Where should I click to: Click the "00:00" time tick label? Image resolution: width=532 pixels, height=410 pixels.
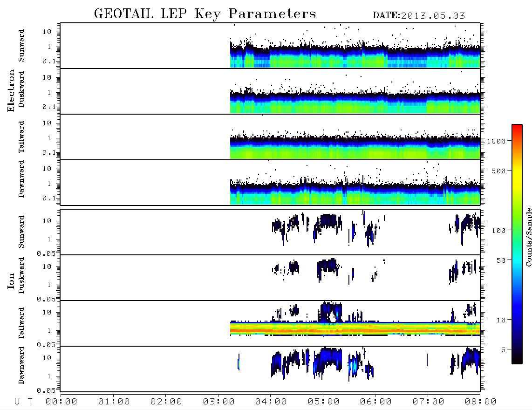click(x=61, y=402)
